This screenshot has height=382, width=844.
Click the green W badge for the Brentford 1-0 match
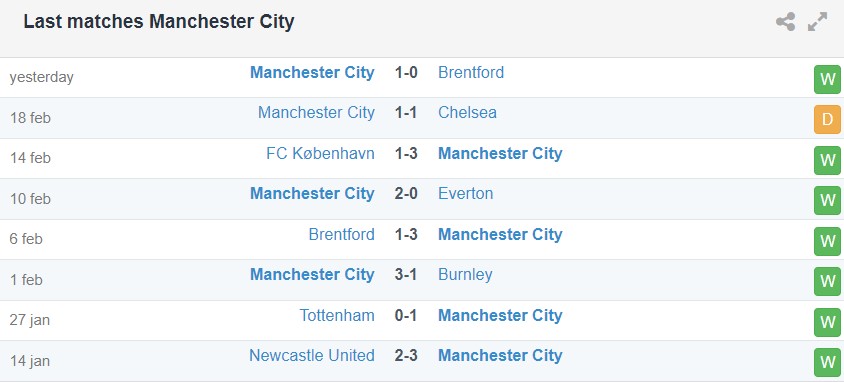click(x=827, y=80)
